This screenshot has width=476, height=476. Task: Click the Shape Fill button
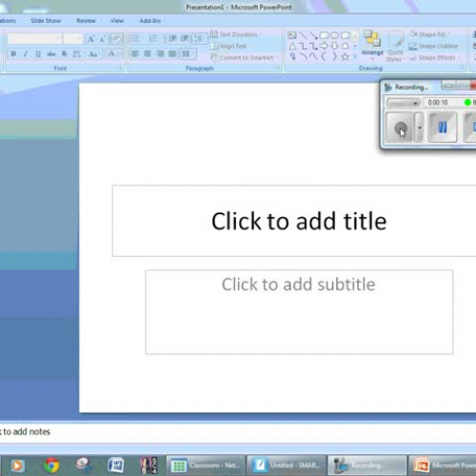(x=429, y=34)
